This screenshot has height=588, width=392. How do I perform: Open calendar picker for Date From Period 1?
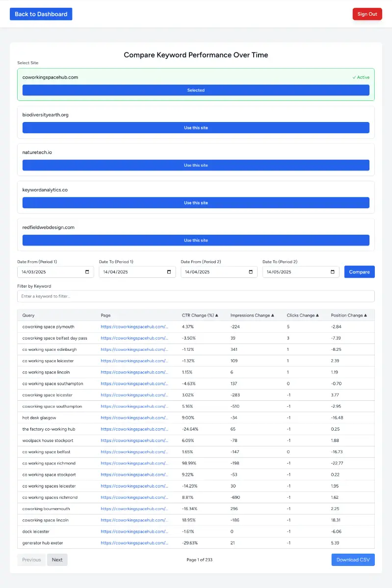[87, 272]
